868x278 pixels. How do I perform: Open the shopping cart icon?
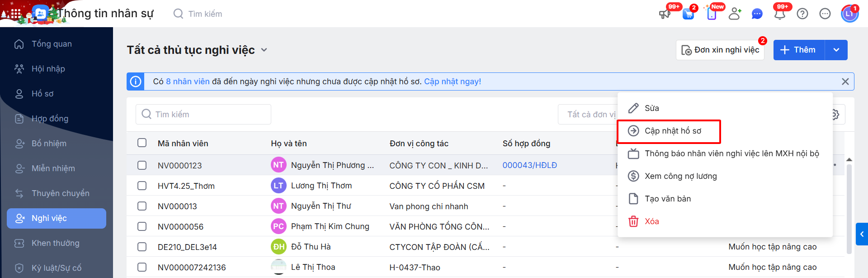[x=688, y=14]
